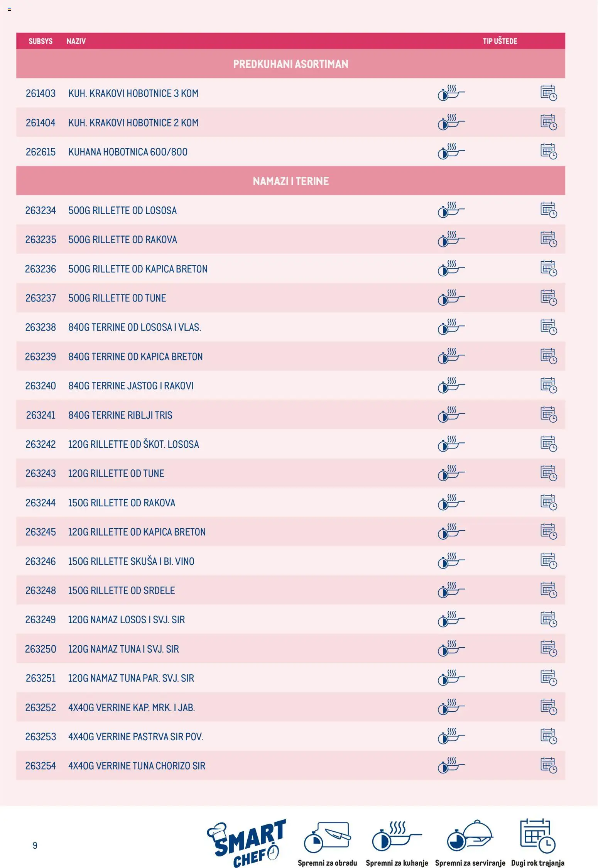Click product name 500G Rillette od Kapica Breton

click(138, 269)
